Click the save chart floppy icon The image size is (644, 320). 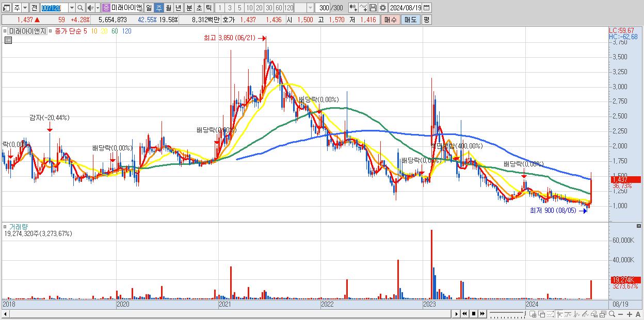[373, 8]
